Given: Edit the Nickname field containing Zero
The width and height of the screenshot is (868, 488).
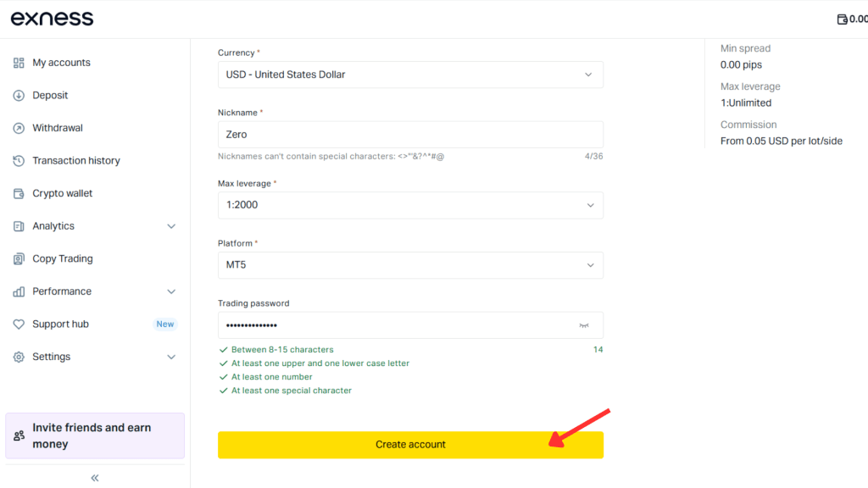Looking at the screenshot, I should coord(410,134).
